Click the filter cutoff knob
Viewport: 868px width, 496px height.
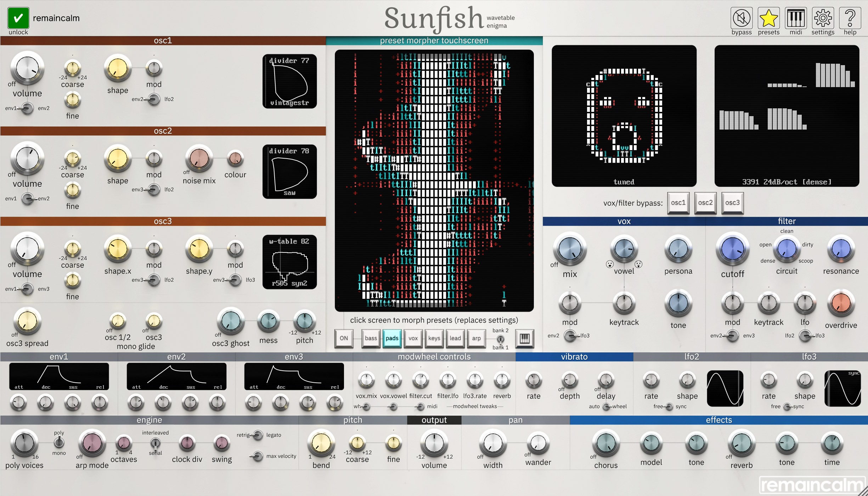point(732,249)
